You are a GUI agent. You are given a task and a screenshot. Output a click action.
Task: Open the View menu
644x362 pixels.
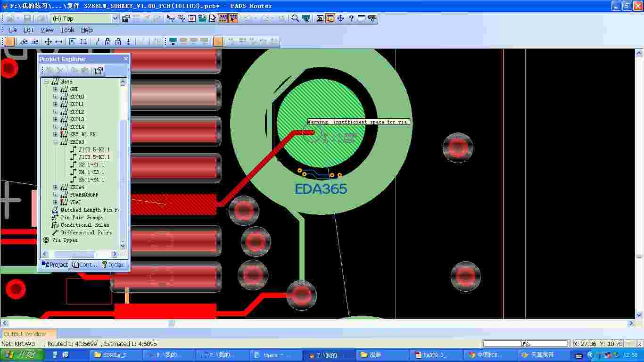(x=47, y=30)
